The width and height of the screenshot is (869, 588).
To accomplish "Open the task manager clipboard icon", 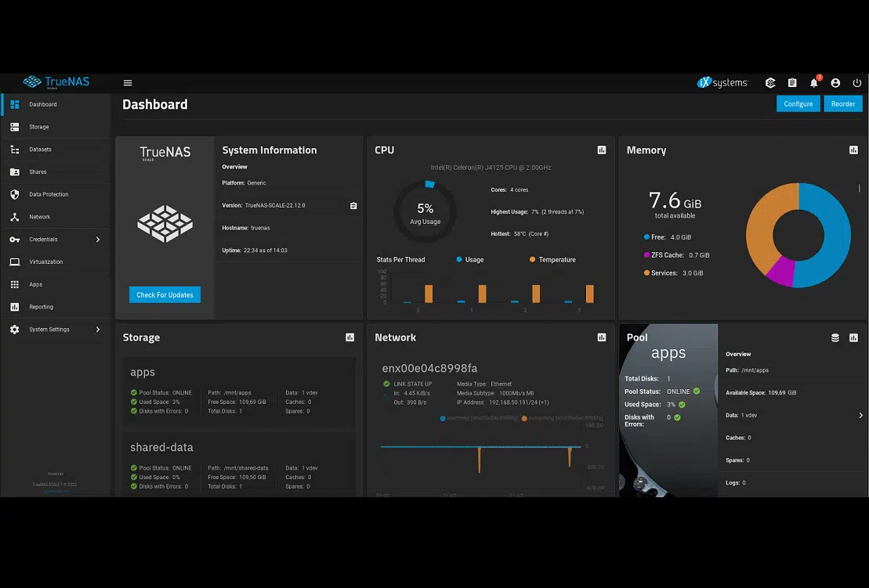I will click(792, 82).
